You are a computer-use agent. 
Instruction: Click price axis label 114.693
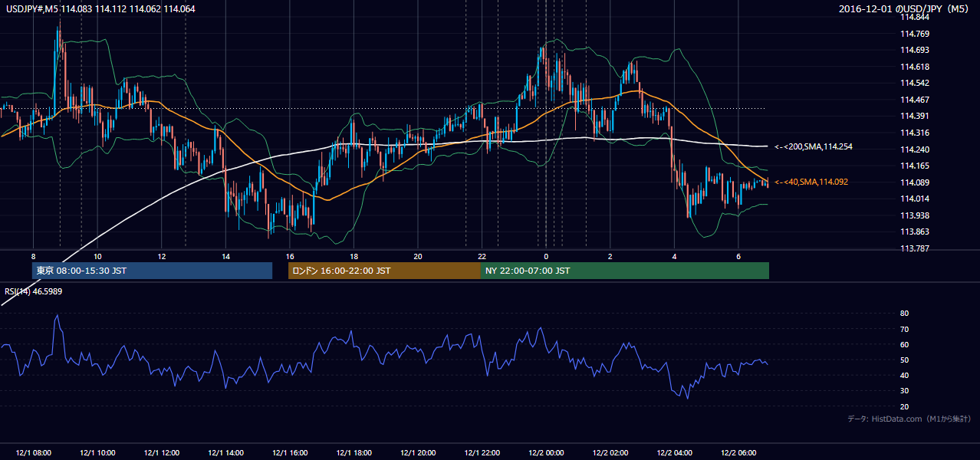coord(915,50)
